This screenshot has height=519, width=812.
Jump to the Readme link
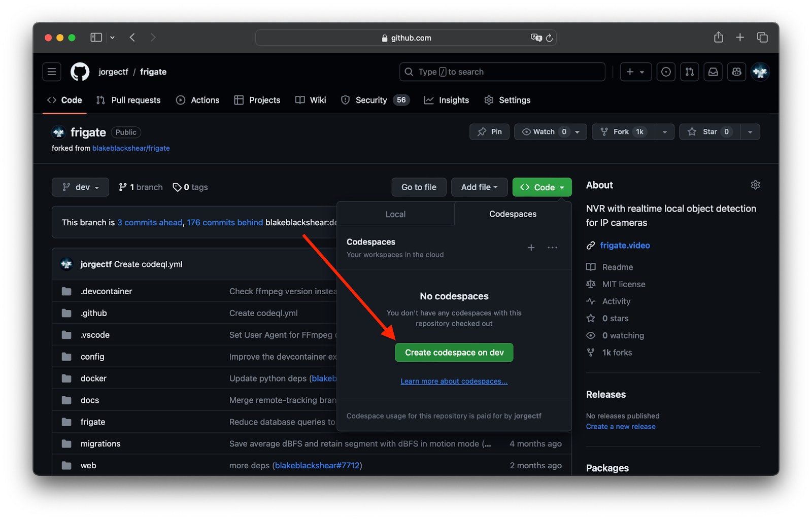coord(610,267)
